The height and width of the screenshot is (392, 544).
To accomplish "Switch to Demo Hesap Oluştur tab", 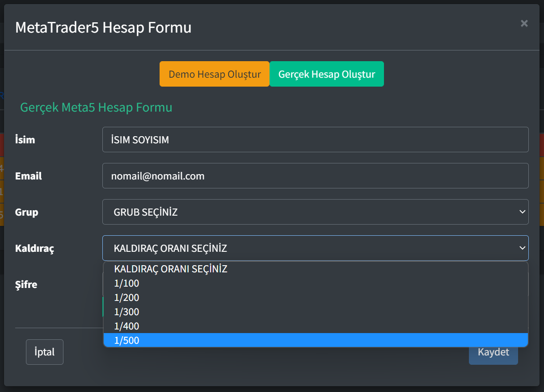I will [215, 74].
